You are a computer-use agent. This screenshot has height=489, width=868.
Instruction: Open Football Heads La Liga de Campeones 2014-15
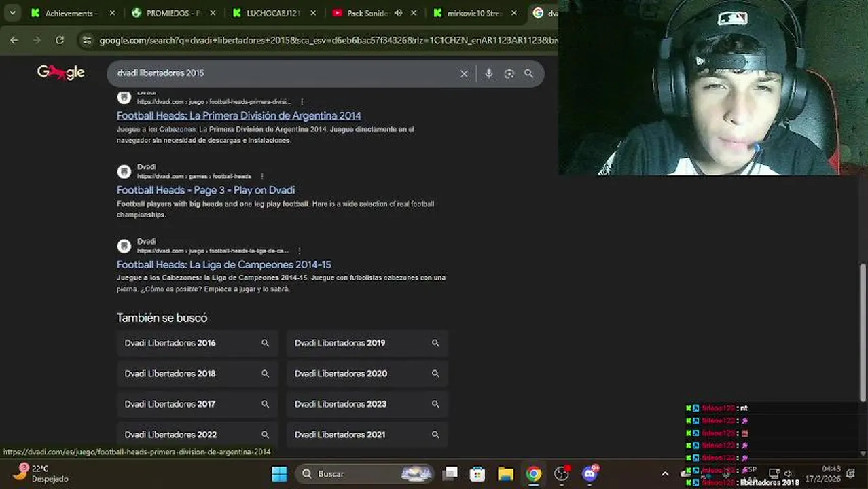(224, 265)
